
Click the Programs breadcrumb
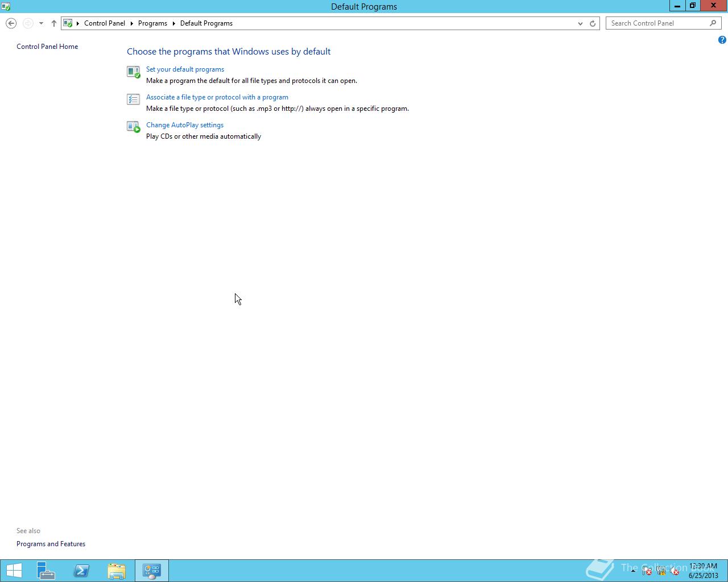click(152, 23)
